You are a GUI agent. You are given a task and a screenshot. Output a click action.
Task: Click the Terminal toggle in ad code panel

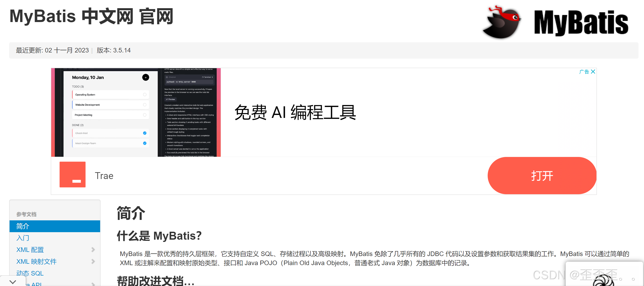[207, 77]
